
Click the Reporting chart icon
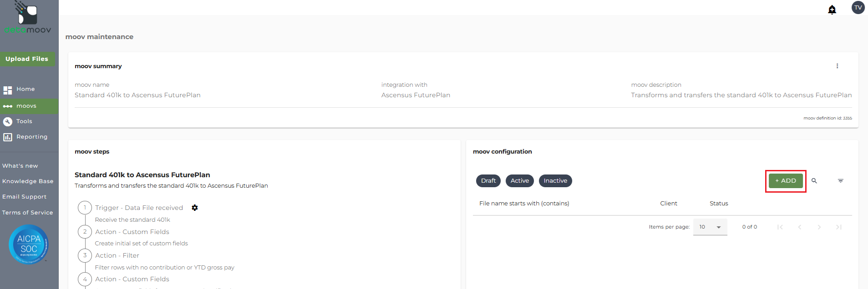tap(8, 137)
